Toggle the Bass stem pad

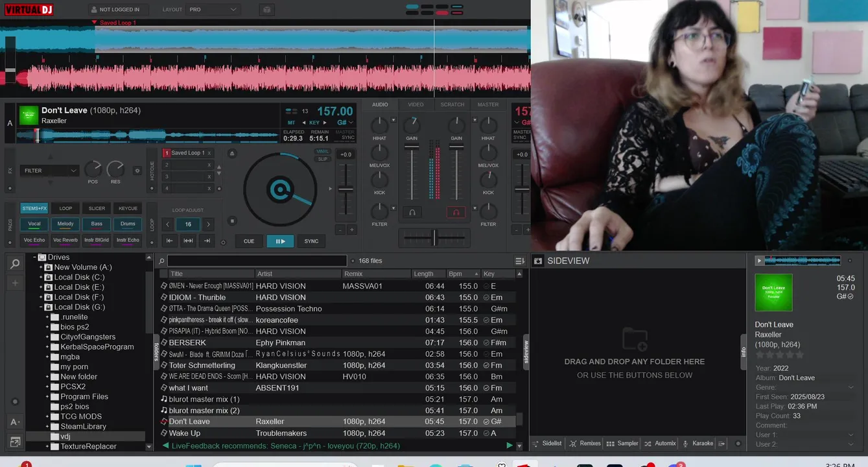click(x=97, y=224)
